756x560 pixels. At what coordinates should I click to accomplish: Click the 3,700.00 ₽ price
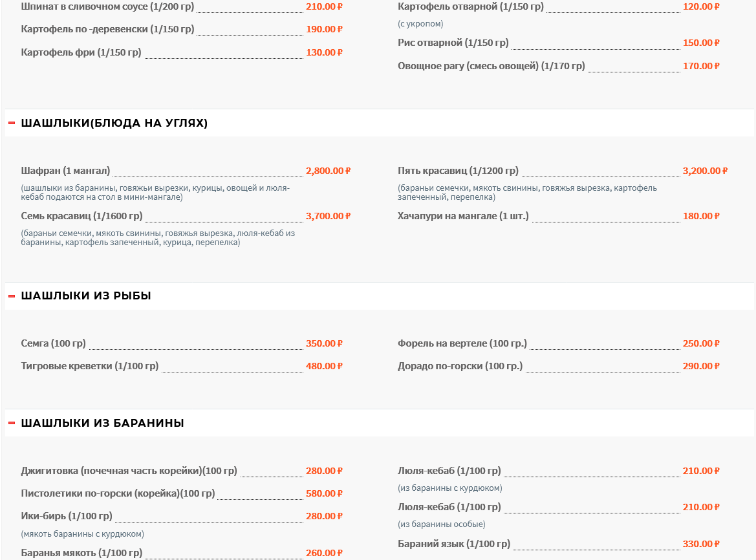click(x=328, y=216)
